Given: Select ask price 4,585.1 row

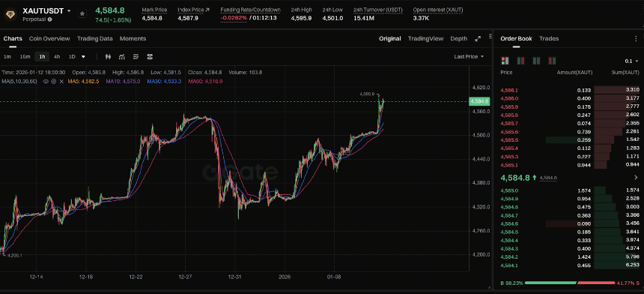Looking at the screenshot, I should tap(570, 165).
